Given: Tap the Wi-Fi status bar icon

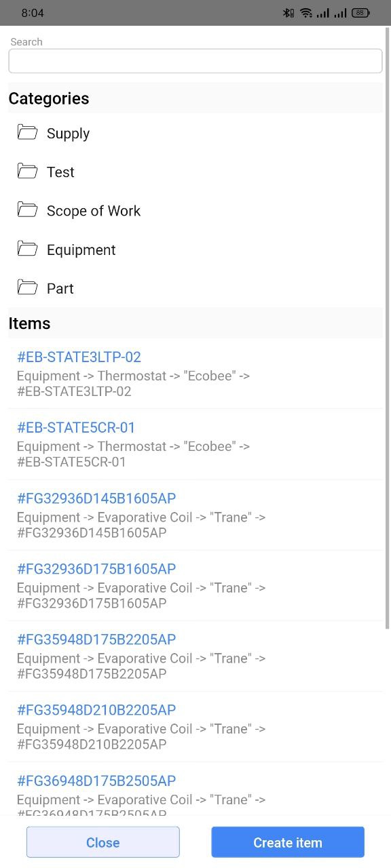Looking at the screenshot, I should coord(306,13).
